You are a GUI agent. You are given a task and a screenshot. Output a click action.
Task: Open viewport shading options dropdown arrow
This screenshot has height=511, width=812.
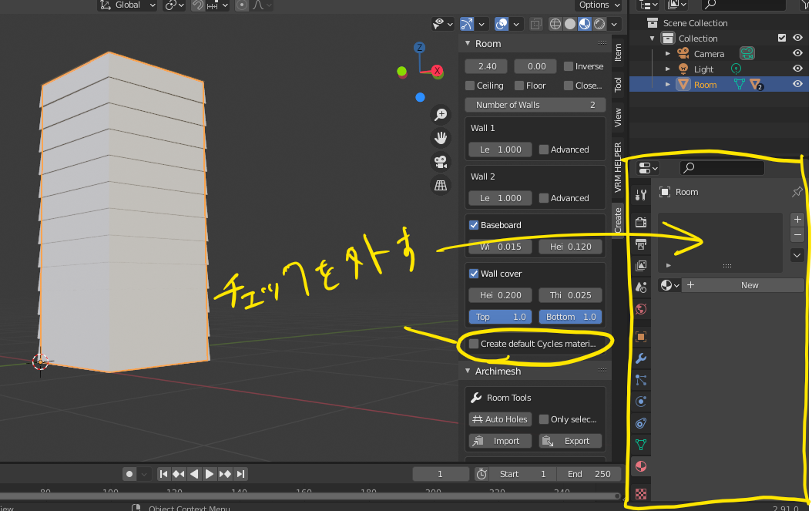(x=614, y=24)
